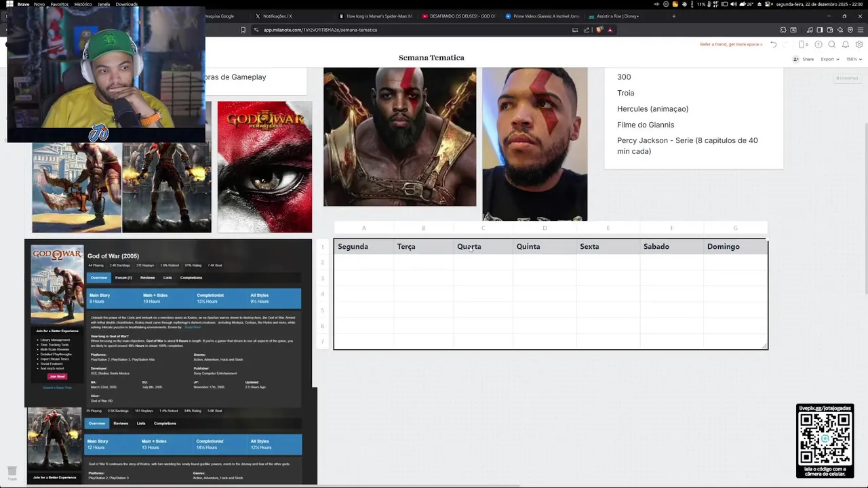868x488 pixels.
Task: Open the browser hamburger menu
Action: pos(861,30)
